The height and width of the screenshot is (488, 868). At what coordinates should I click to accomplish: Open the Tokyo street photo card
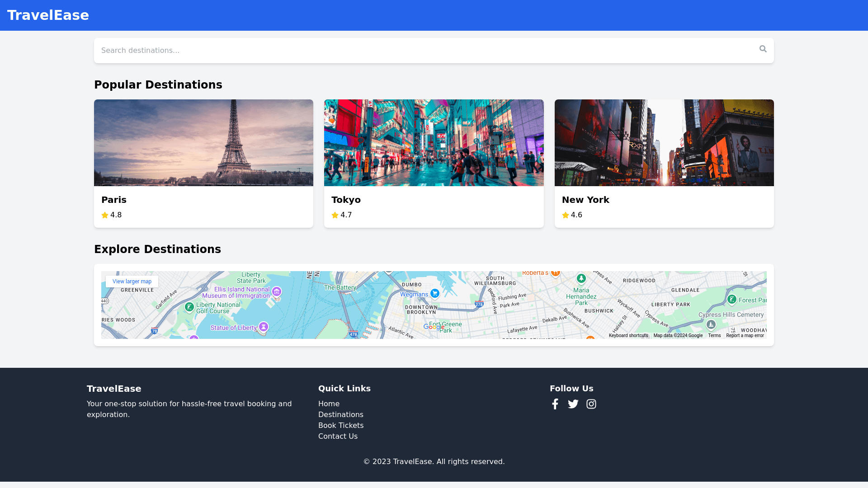point(434,143)
